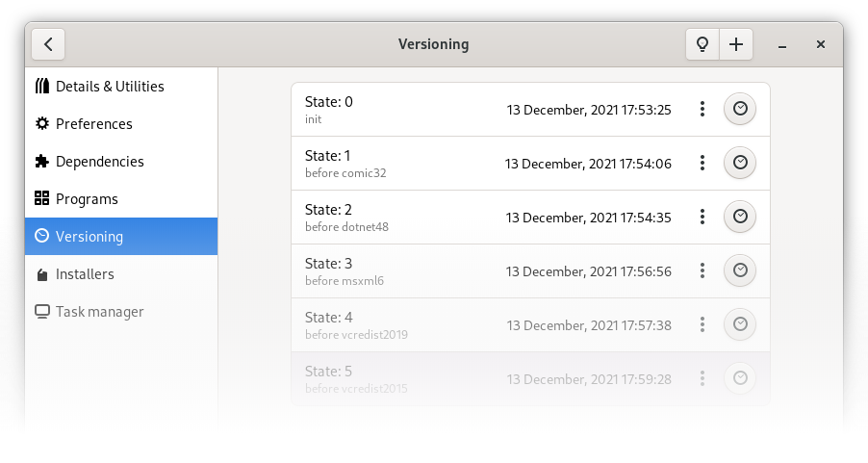
Task: Open the kebab menu for State 2
Action: coord(702,217)
